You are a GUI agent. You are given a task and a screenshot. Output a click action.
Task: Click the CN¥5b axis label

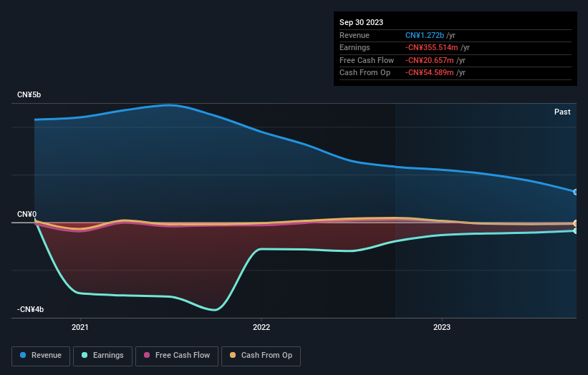[29, 94]
